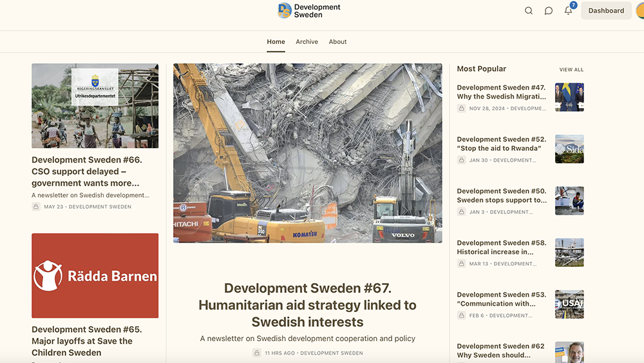Open the About tab
The height and width of the screenshot is (363, 644).
tap(337, 42)
